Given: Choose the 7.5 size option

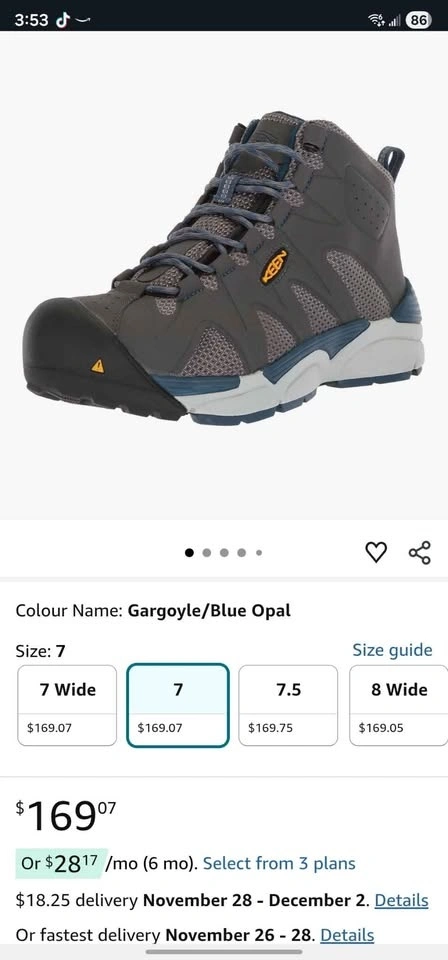Looking at the screenshot, I should tap(288, 705).
